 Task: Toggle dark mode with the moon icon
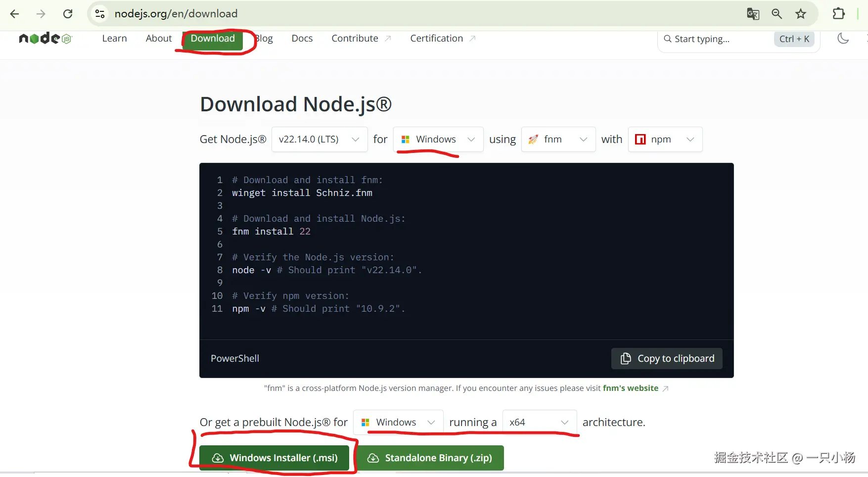(843, 38)
